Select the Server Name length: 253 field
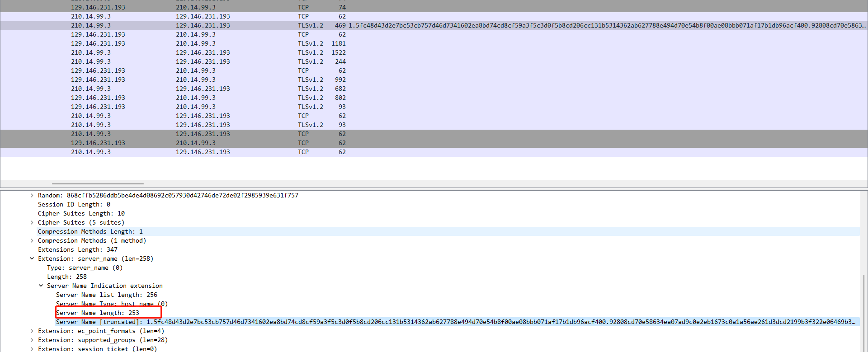 (98, 313)
